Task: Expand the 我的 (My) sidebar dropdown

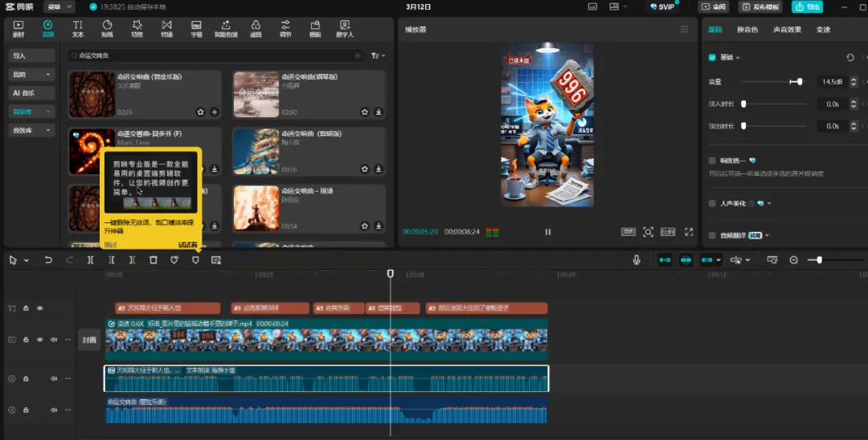Action: tap(32, 74)
